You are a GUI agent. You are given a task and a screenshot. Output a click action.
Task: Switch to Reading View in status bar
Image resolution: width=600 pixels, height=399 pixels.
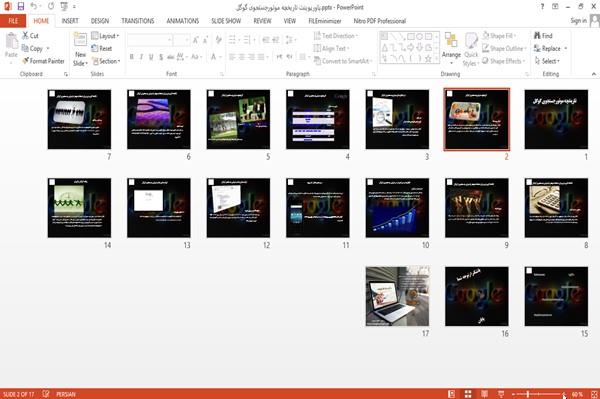[x=484, y=394]
